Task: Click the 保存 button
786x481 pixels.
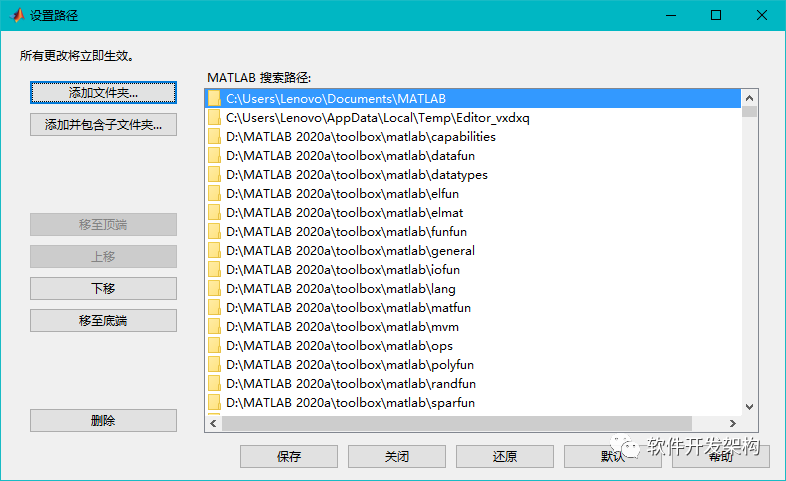Action: [x=289, y=456]
